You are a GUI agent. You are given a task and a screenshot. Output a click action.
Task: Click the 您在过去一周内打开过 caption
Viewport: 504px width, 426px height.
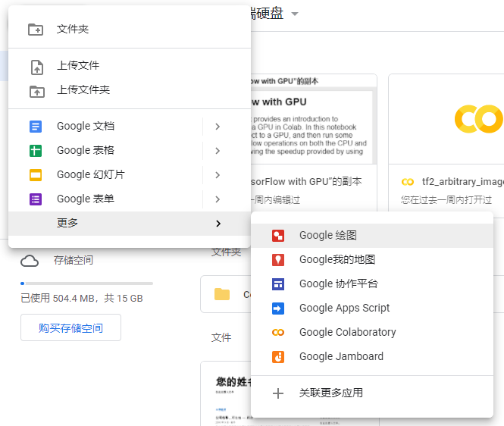click(x=446, y=200)
